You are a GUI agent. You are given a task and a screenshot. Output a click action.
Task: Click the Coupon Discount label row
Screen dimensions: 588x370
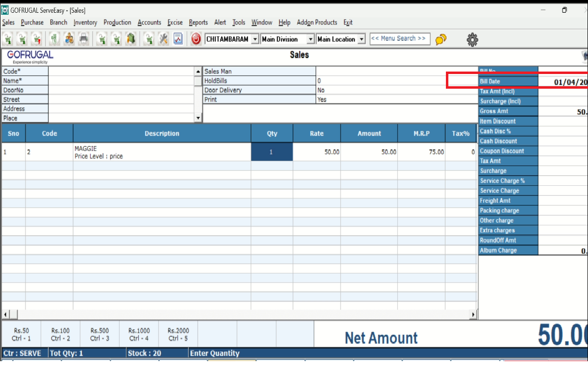tap(508, 151)
